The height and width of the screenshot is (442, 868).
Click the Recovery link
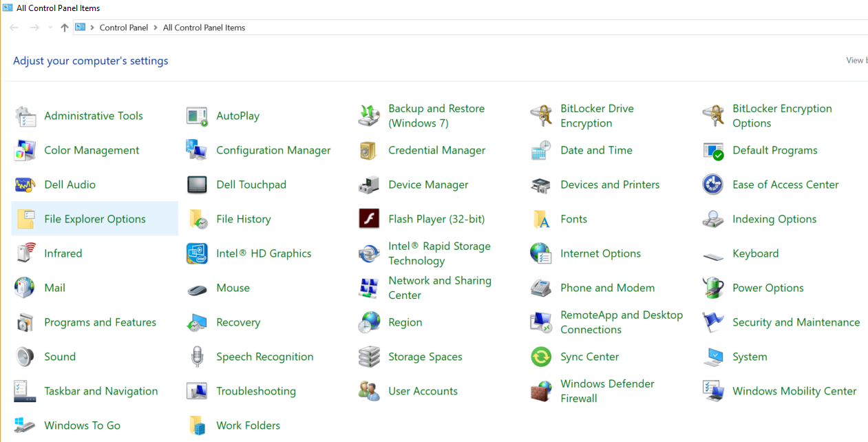click(x=238, y=322)
